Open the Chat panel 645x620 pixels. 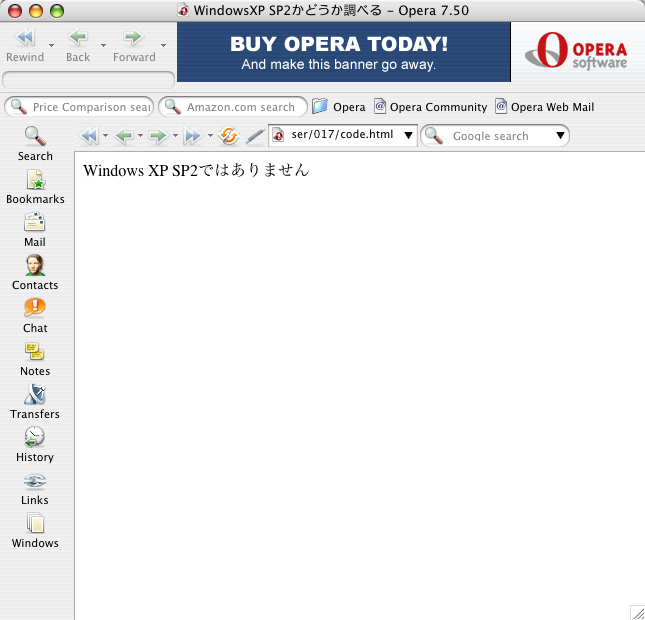(35, 316)
